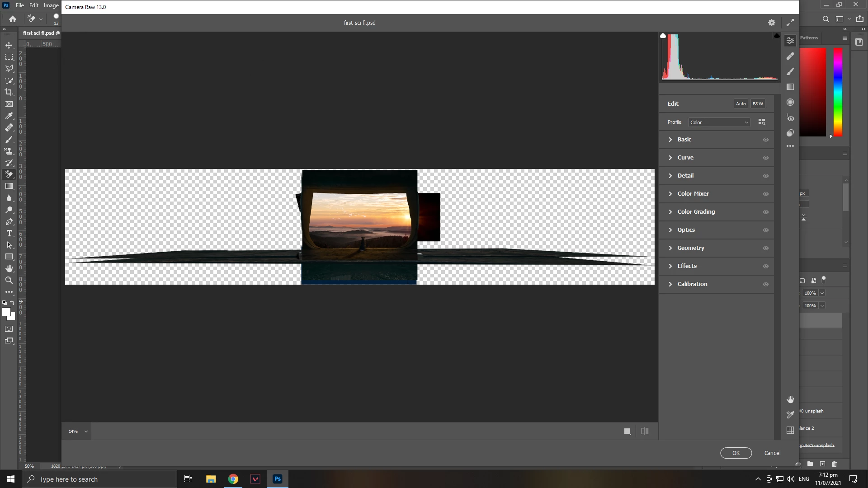Click the rainbow hue slider strip
The image size is (868, 488).
(838, 92)
